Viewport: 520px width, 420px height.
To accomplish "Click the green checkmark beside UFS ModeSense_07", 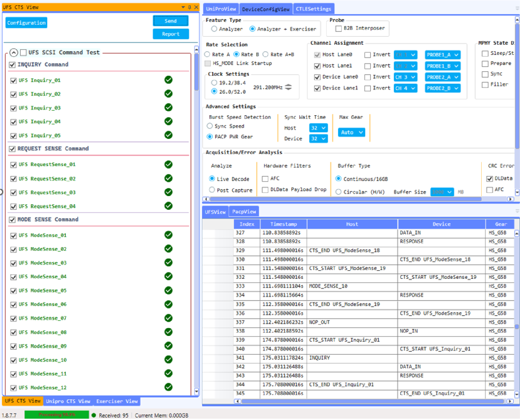I will [x=169, y=318].
